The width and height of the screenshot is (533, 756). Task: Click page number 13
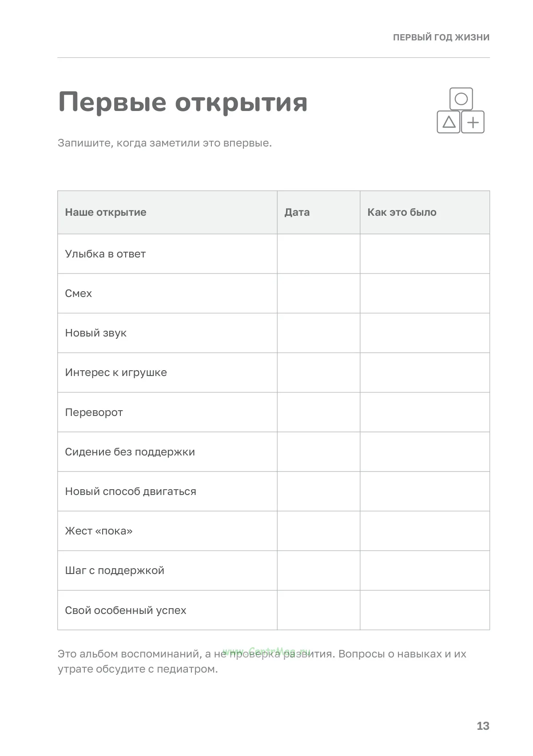483,726
